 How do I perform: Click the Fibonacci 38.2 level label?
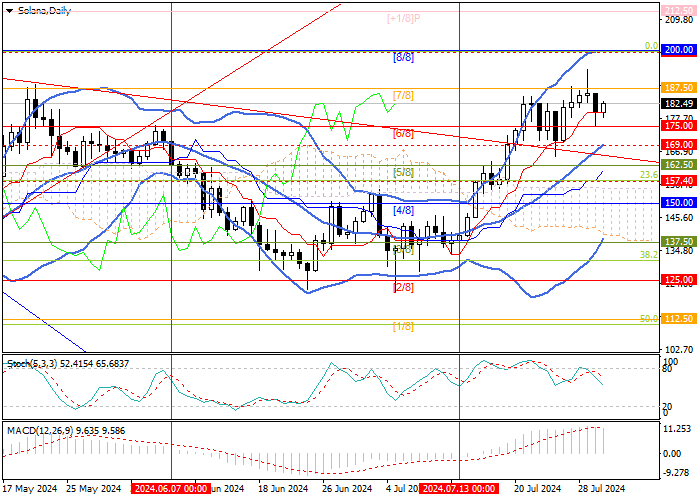(x=649, y=254)
